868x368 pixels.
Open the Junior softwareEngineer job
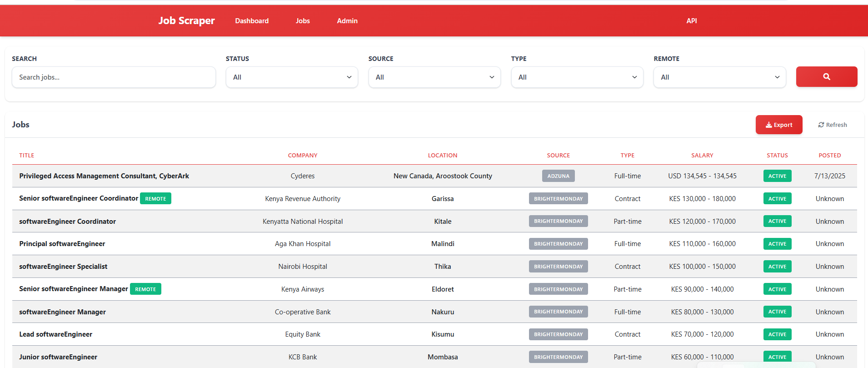58,357
